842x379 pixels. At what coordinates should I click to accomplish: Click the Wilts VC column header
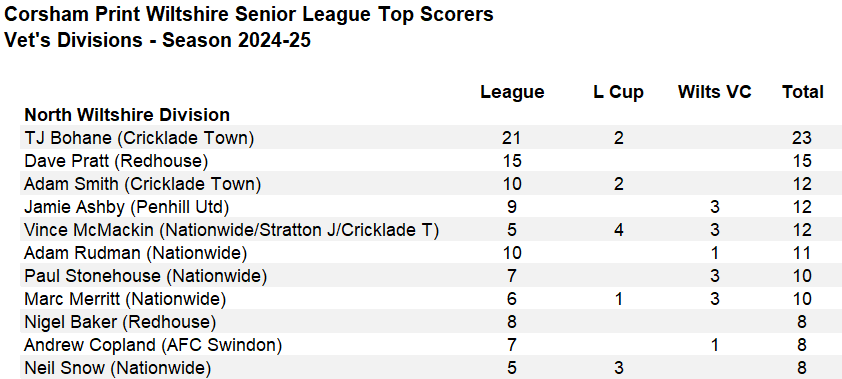[714, 92]
